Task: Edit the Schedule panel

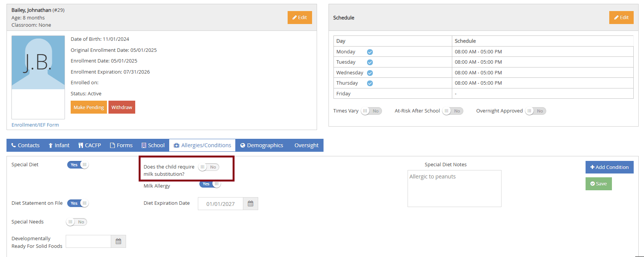Action: [x=621, y=18]
